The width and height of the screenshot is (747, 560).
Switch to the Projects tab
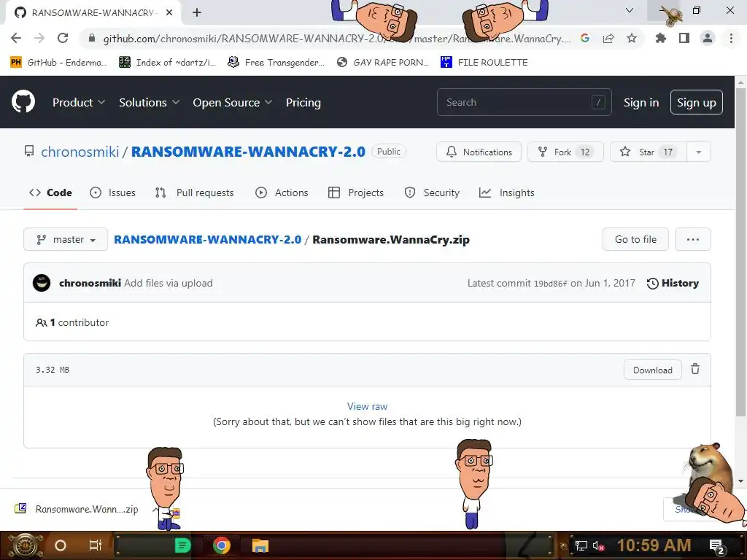[x=356, y=192]
